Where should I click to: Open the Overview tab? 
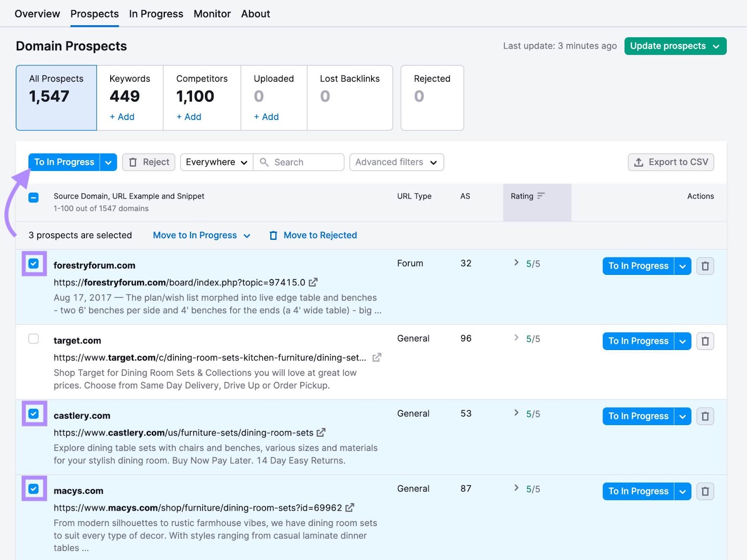(x=37, y=14)
